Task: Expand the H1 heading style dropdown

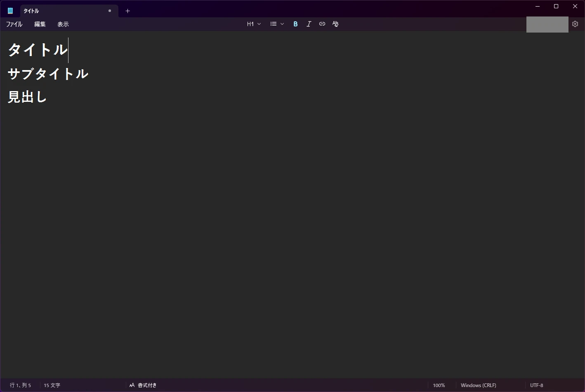Action: click(254, 24)
